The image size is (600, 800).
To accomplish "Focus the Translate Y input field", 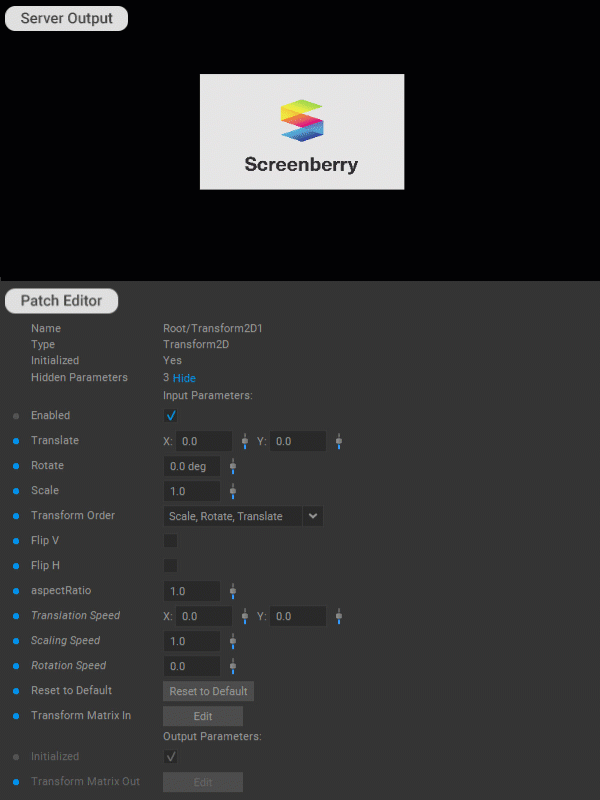I will pyautogui.click(x=298, y=441).
